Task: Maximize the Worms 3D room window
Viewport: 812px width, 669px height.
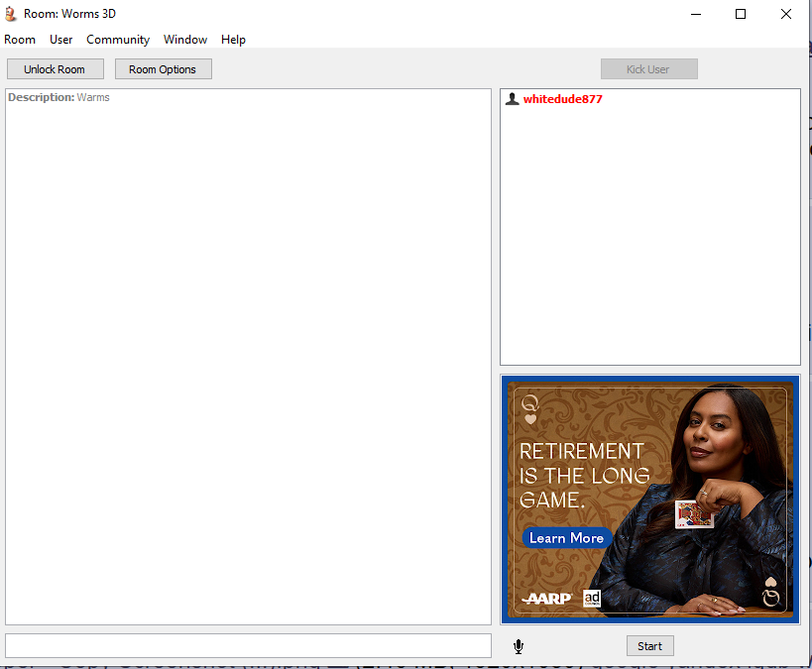Action: (741, 14)
